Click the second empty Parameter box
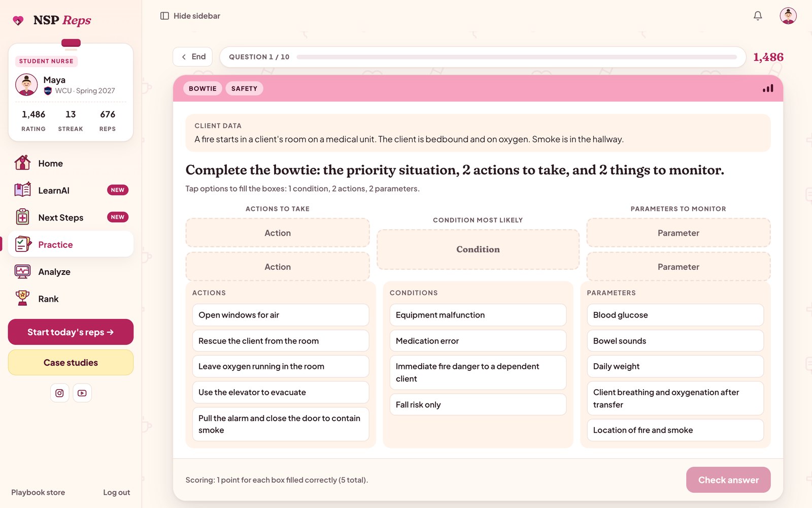 679,267
